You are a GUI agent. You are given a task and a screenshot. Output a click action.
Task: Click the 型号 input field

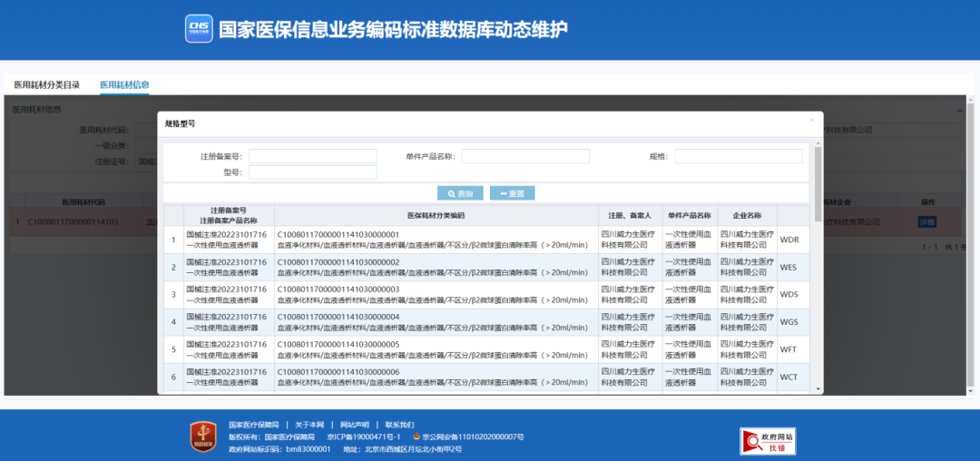[x=312, y=172]
